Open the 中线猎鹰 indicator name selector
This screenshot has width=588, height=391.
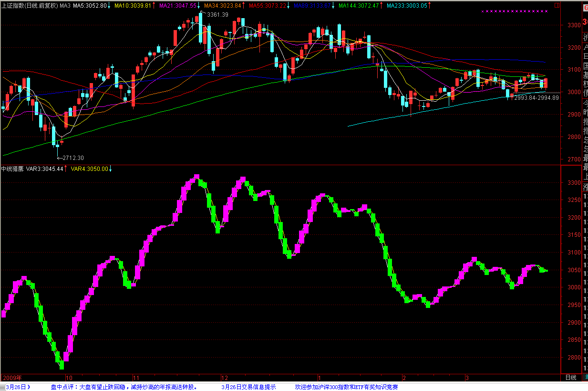[12, 169]
